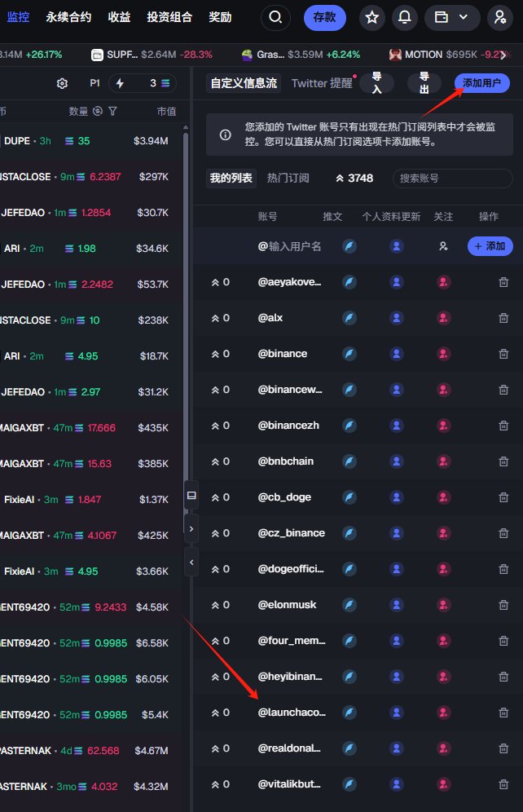Screen dimensions: 523x812
Task: Upvote @elonmusk subscription arrow
Action: [x=215, y=605]
